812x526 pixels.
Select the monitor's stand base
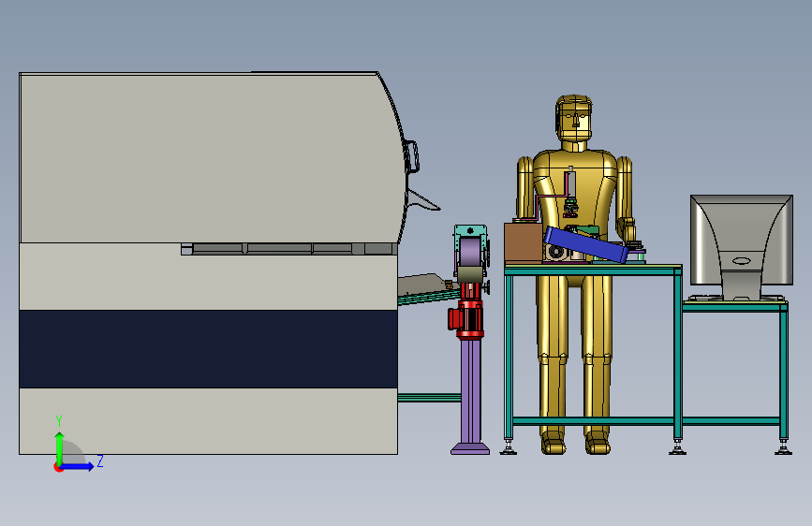click(735, 298)
